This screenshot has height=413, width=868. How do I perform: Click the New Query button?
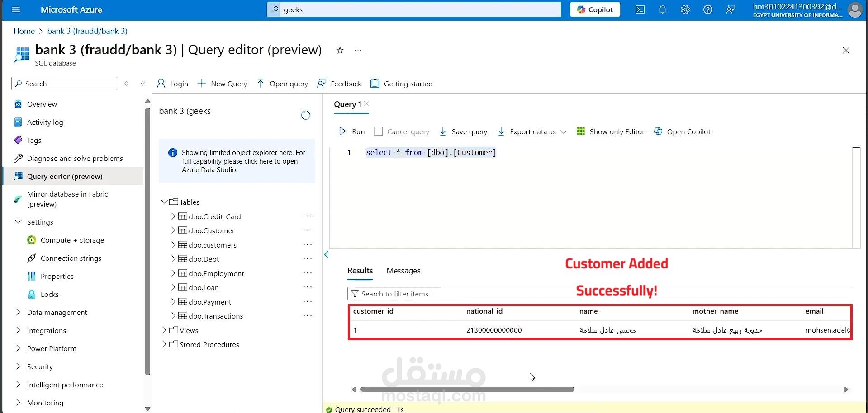click(x=223, y=84)
